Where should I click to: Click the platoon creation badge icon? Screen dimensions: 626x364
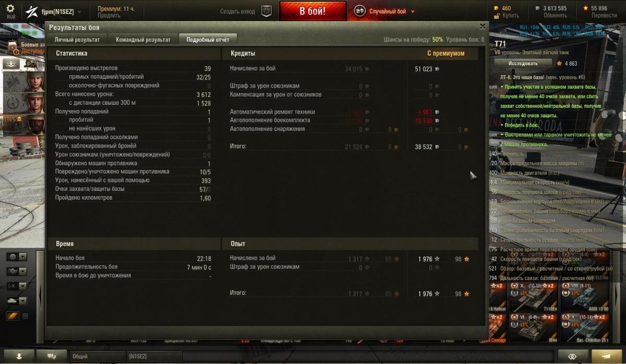[267, 11]
